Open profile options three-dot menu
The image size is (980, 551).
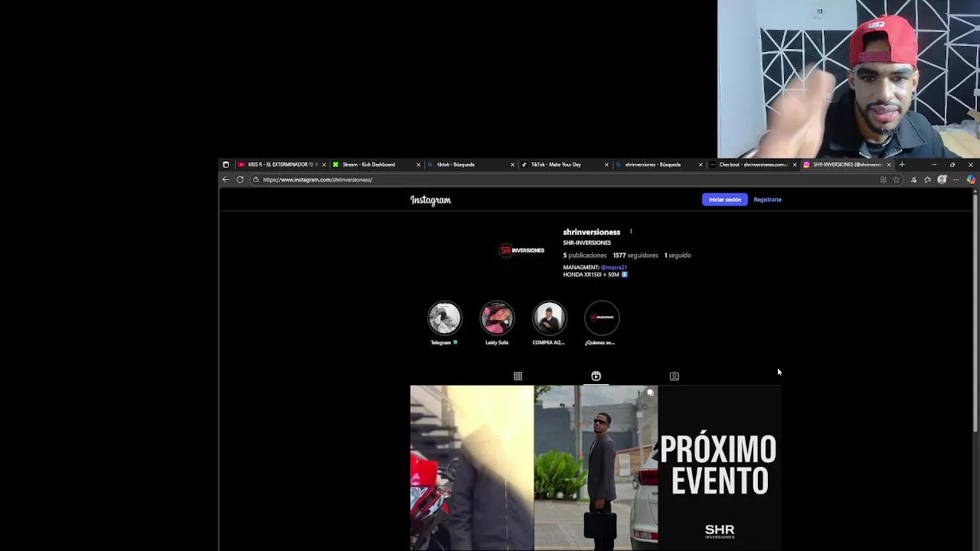tap(631, 231)
